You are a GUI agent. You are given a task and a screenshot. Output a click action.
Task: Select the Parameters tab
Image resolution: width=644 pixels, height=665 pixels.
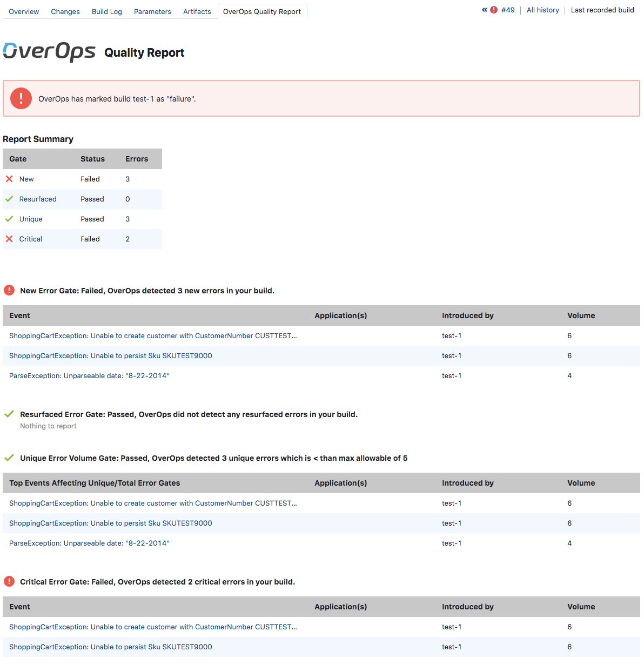pos(152,11)
